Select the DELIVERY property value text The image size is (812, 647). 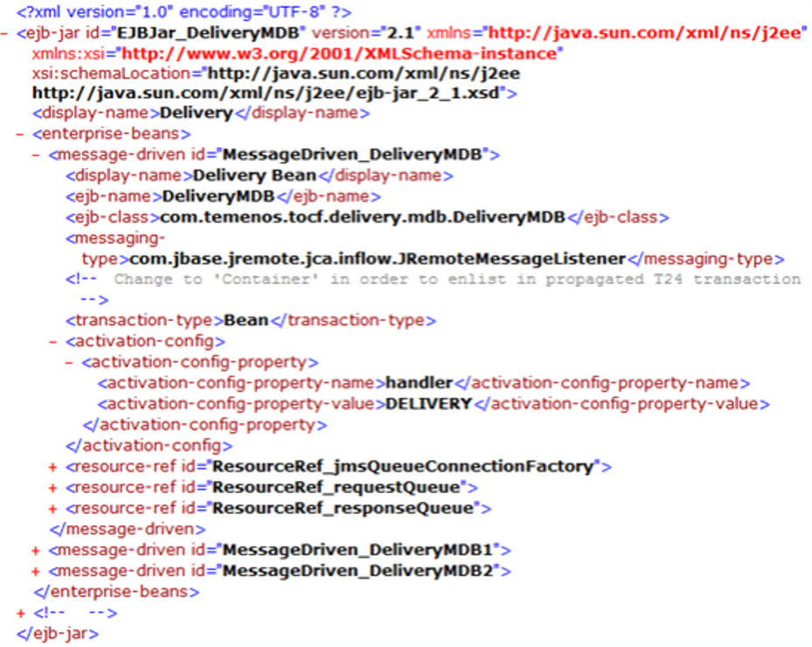pyautogui.click(x=428, y=404)
